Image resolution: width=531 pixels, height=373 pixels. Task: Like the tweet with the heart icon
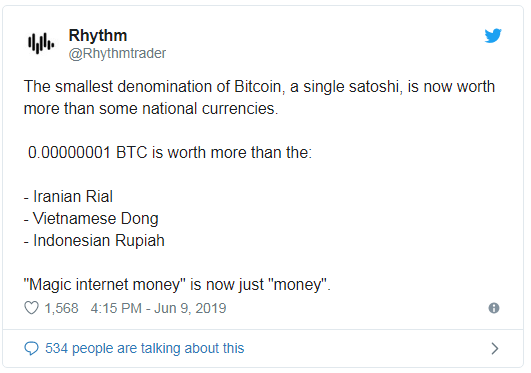[31, 308]
